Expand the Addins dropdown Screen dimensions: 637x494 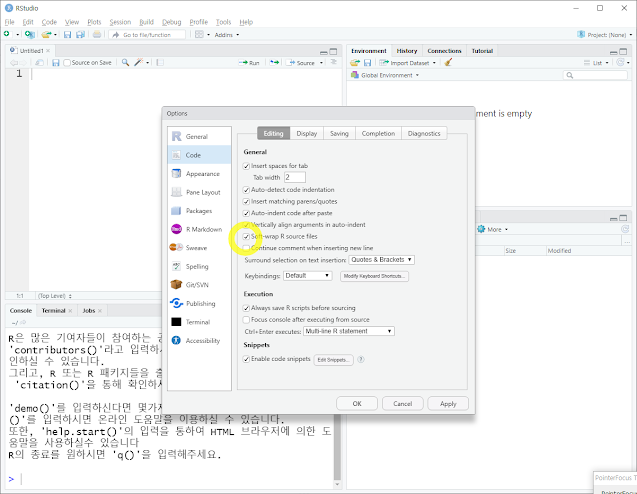[x=227, y=35]
